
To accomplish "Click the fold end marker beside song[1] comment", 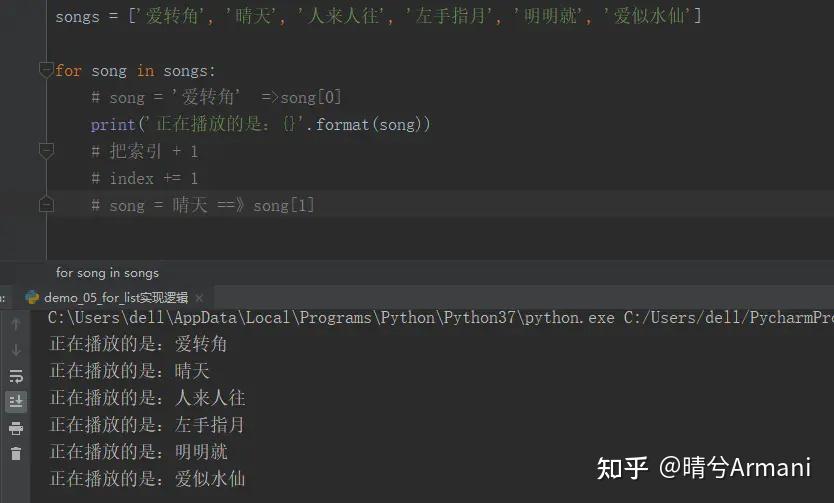I will 45,204.
